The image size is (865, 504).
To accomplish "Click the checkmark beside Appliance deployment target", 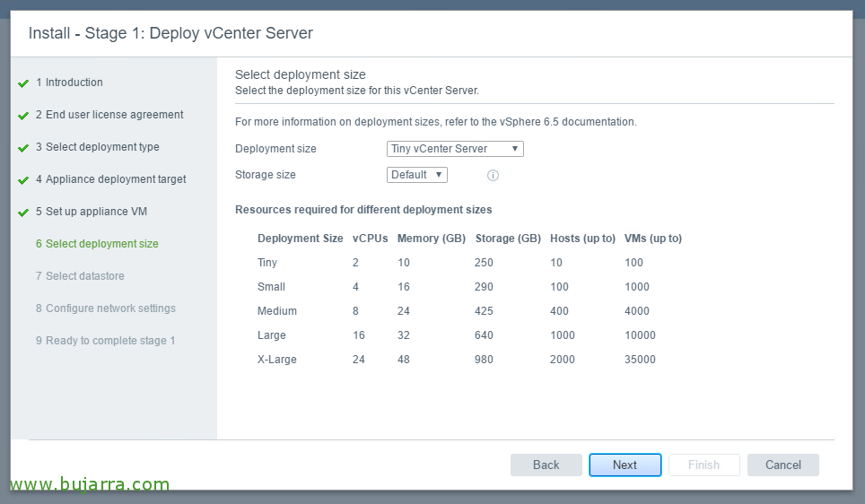I will (23, 180).
